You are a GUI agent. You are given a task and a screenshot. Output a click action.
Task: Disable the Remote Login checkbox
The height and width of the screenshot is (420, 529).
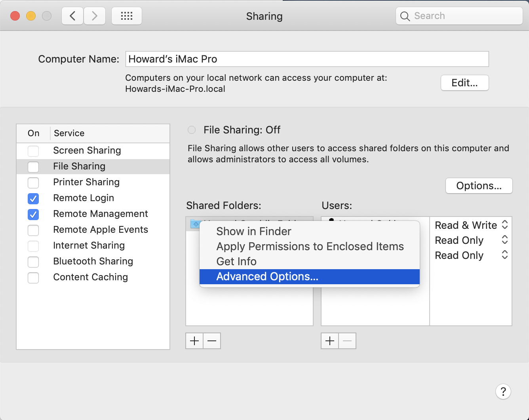coord(33,198)
